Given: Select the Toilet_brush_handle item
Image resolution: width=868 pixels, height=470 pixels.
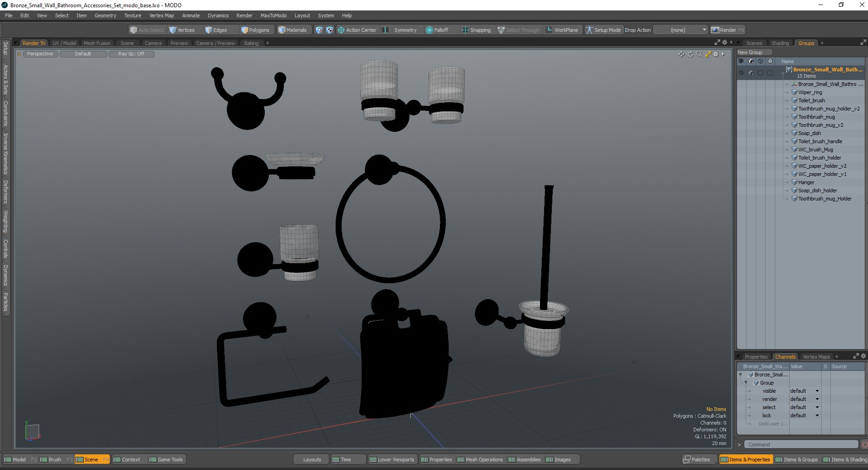Looking at the screenshot, I should pos(820,141).
